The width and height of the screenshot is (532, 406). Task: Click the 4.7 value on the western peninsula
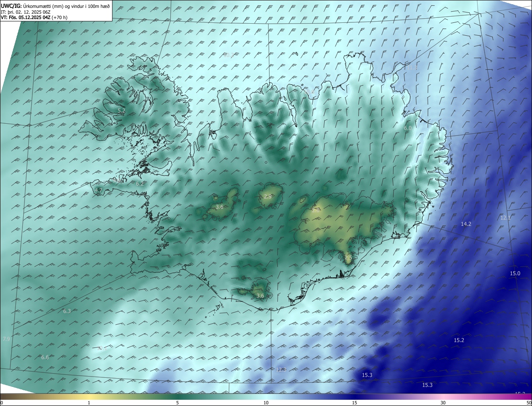[99, 191]
